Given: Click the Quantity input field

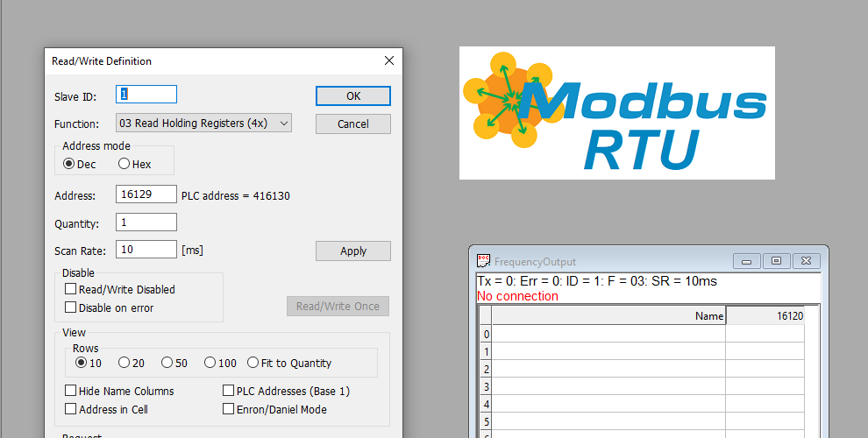Looking at the screenshot, I should (146, 223).
